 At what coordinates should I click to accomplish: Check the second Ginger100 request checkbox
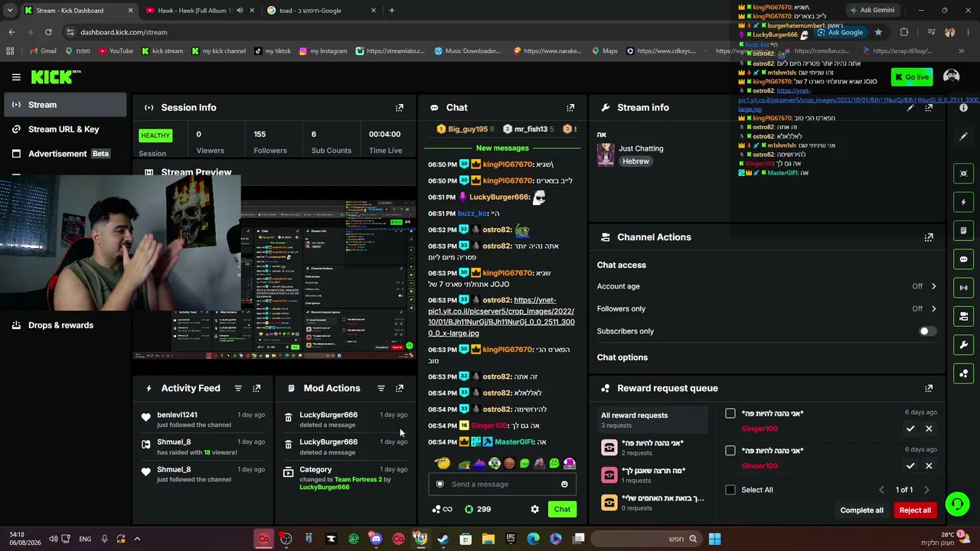click(x=730, y=451)
